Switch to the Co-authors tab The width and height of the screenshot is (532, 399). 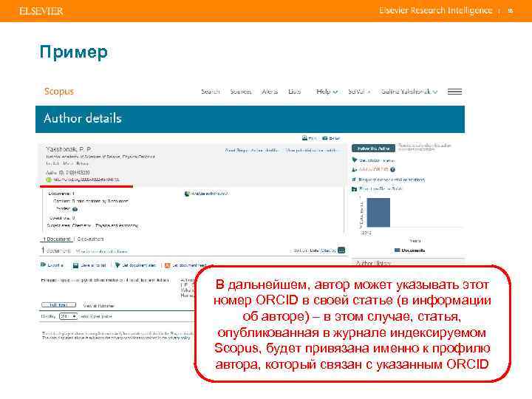click(x=90, y=239)
